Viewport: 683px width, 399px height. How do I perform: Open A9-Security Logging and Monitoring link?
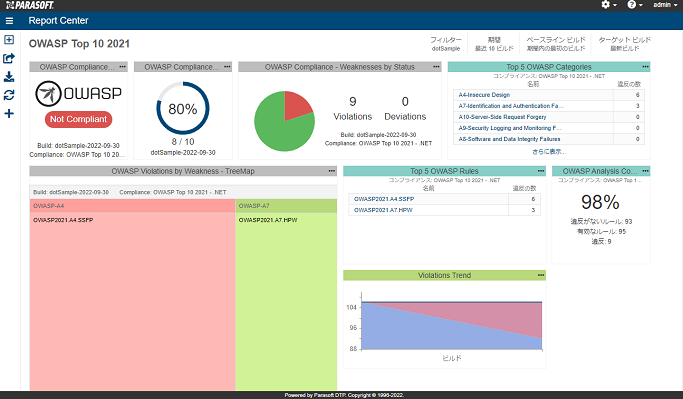(x=510, y=128)
